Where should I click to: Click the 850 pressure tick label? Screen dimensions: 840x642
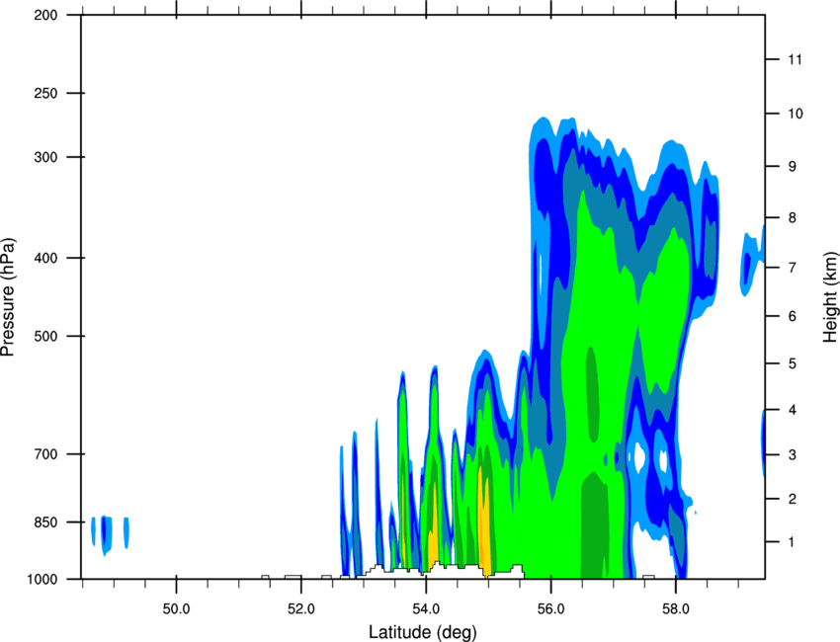[x=45, y=522]
